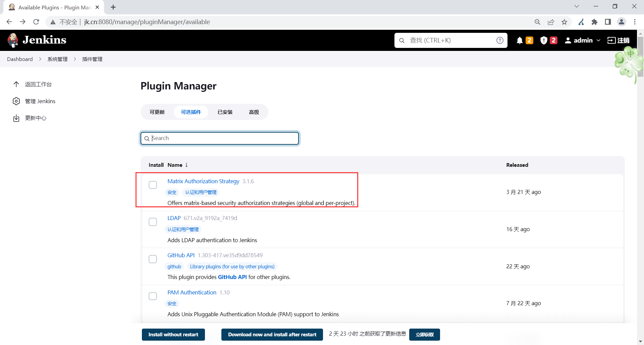Toggle the browser side panel icon
644x345 pixels.
(x=608, y=22)
